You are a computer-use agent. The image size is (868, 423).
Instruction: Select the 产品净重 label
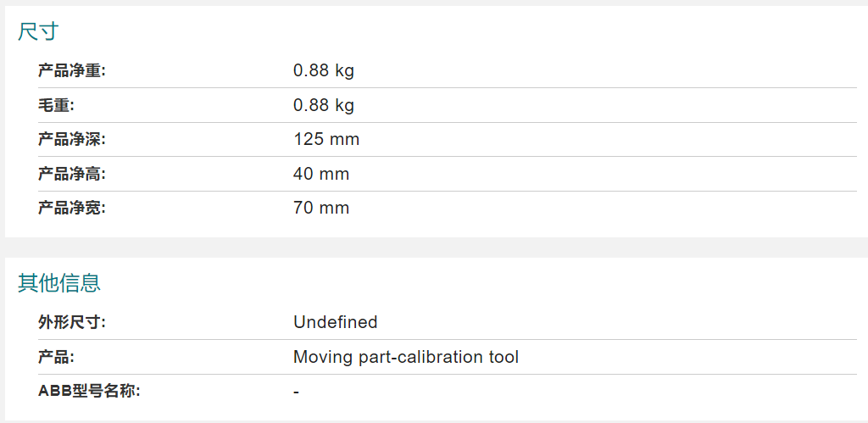click(x=71, y=71)
